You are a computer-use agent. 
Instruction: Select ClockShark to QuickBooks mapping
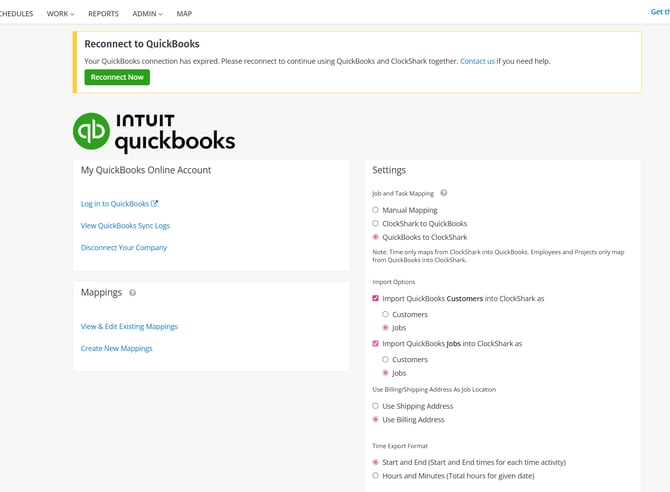tap(375, 224)
